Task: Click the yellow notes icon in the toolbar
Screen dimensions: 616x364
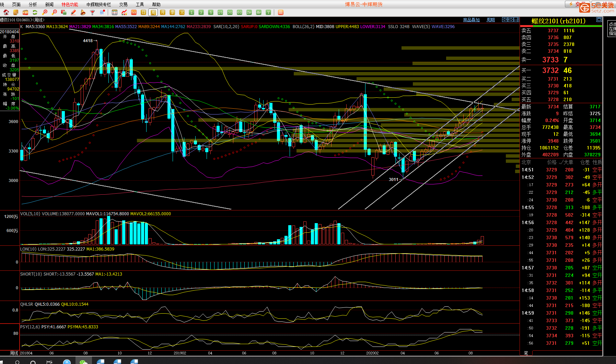Action: 16,12
